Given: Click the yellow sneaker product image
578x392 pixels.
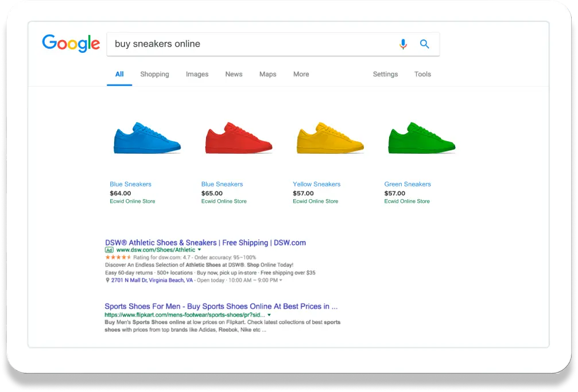Looking at the screenshot, I should [330, 138].
